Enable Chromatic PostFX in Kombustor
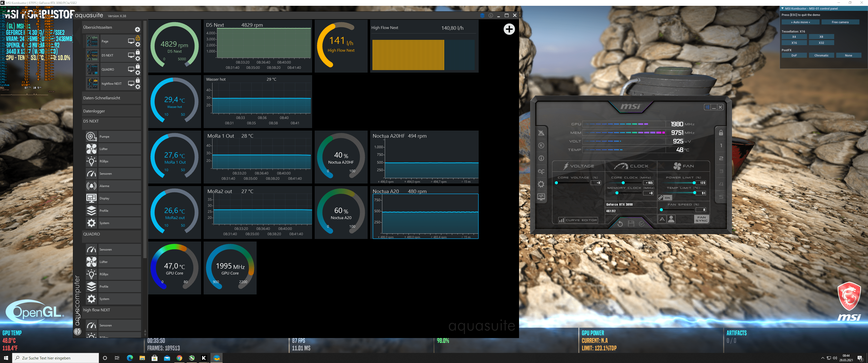The width and height of the screenshot is (868, 363). 821,55
